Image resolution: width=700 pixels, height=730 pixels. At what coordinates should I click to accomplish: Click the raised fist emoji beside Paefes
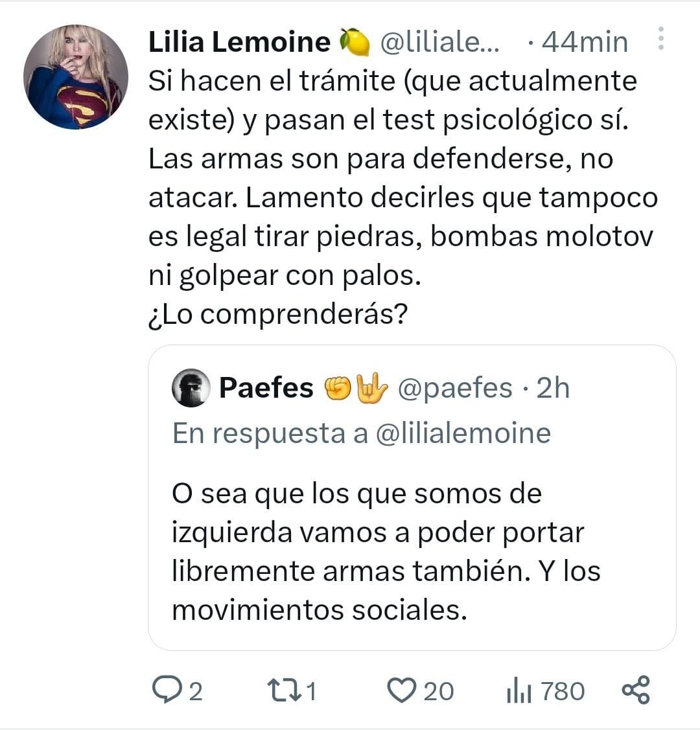(337, 387)
